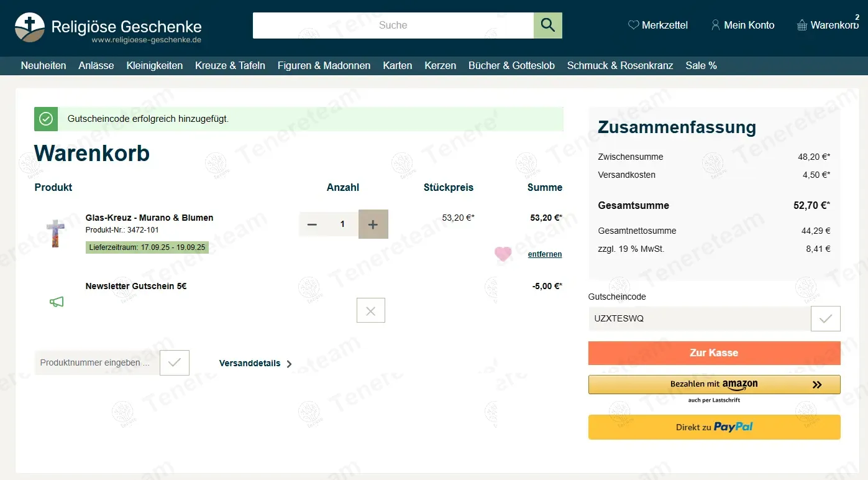Viewport: 868px width, 480px height.
Task: Apply voucher code with checkmark button
Action: (826, 318)
